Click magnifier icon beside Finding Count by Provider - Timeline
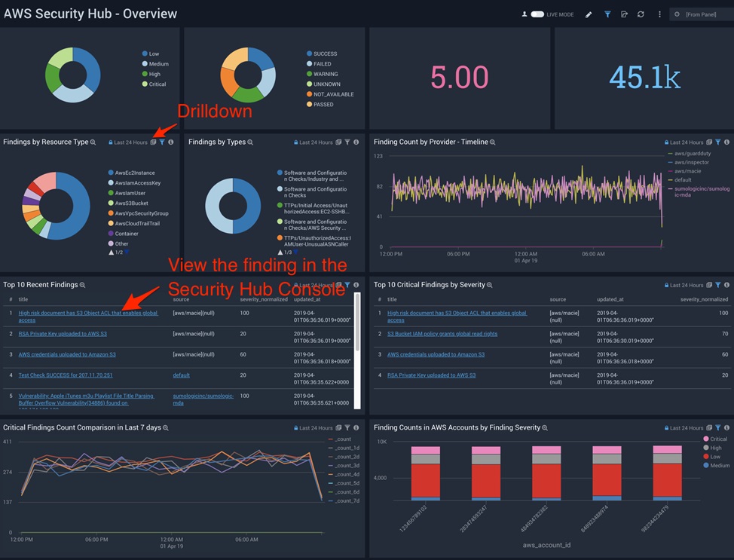The width and height of the screenshot is (734, 560). 492,142
